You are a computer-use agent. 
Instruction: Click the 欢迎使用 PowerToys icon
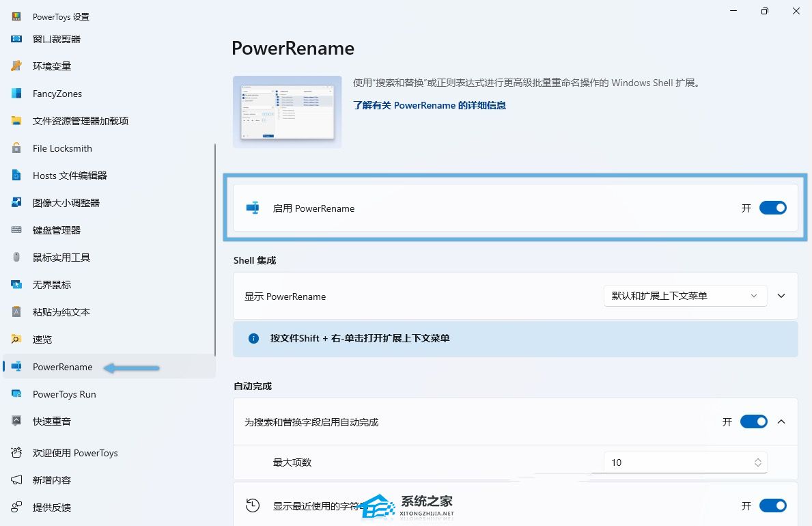coord(16,452)
